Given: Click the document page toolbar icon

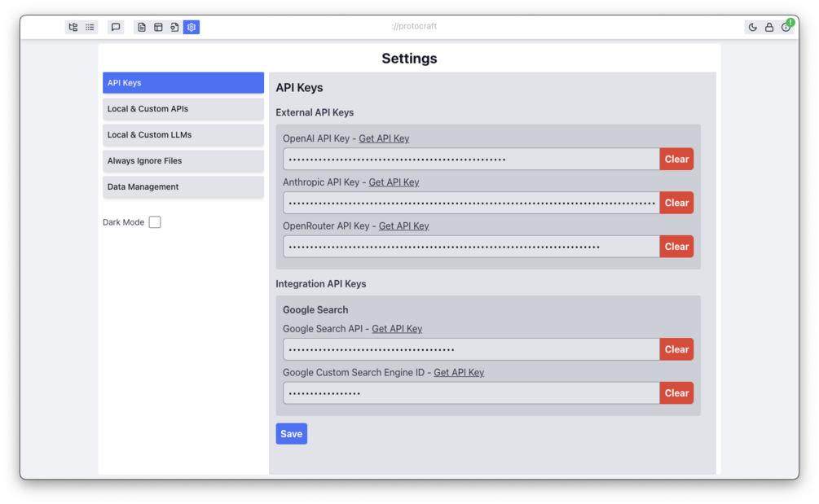Looking at the screenshot, I should coord(142,27).
